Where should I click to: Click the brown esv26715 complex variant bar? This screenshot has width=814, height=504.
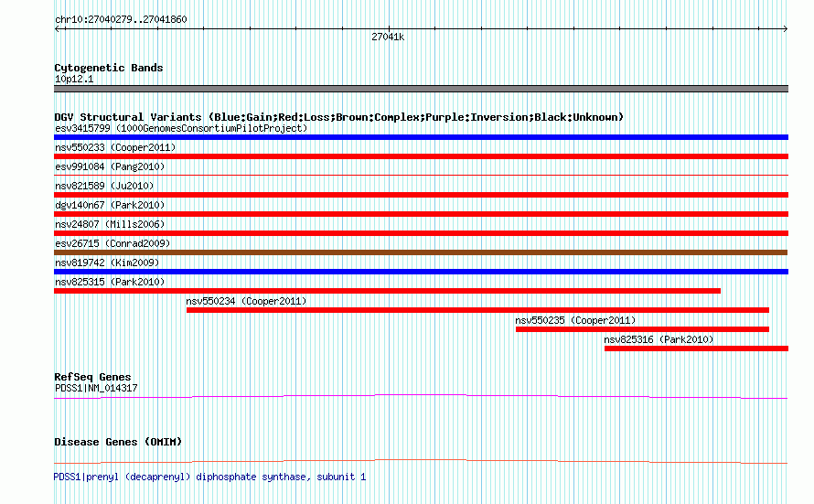[x=421, y=252]
